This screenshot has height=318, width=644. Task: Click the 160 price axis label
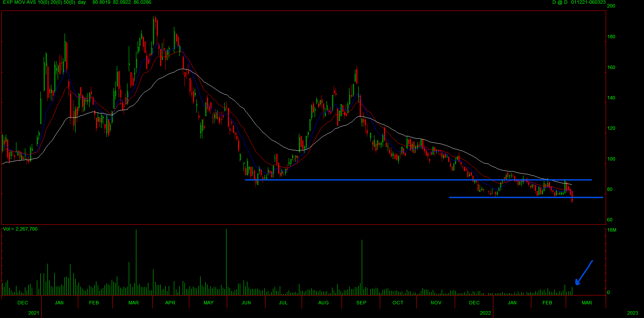(611, 67)
